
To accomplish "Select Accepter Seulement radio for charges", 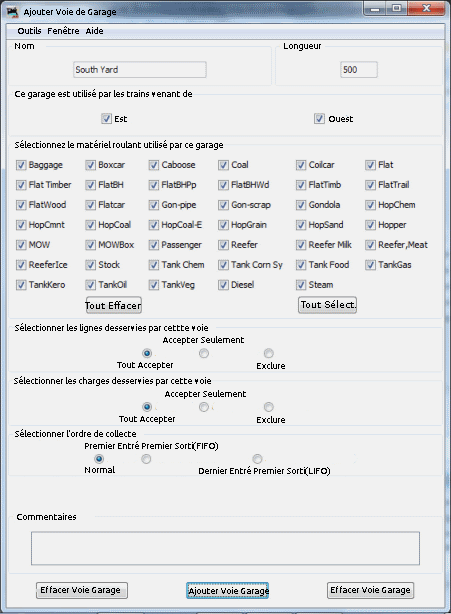I will 204,407.
